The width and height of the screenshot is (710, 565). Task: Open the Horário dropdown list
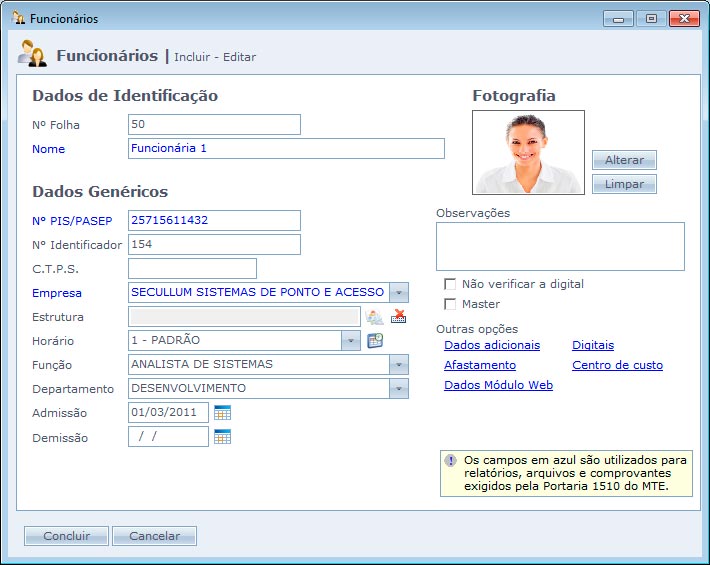351,341
